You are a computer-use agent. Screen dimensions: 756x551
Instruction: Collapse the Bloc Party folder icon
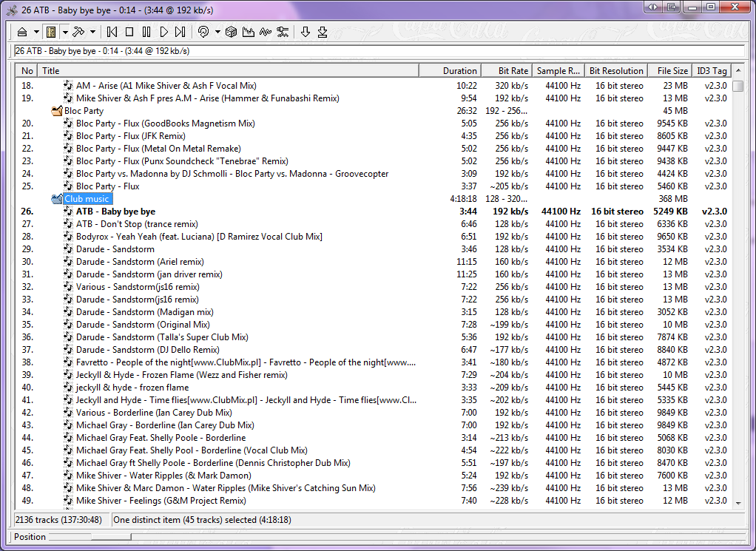click(x=57, y=111)
